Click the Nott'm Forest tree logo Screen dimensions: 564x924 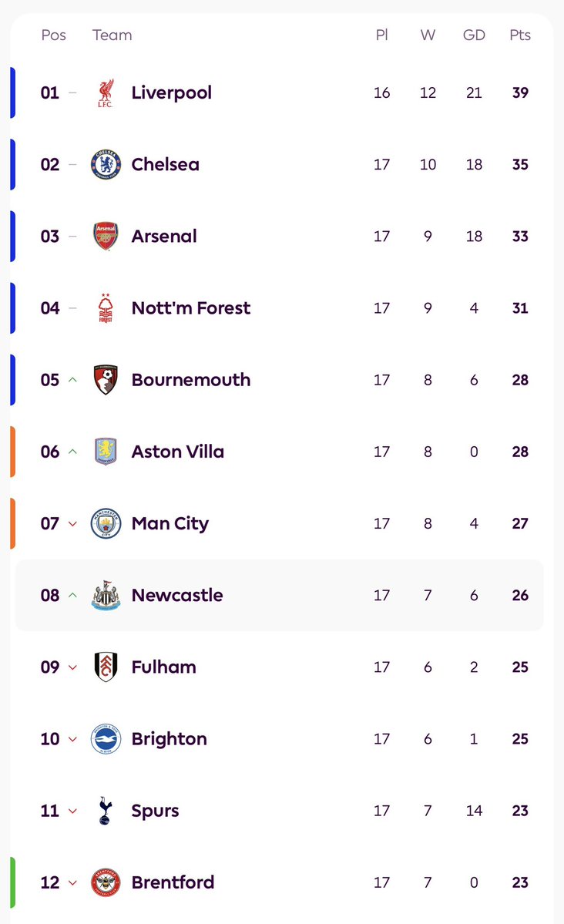pos(106,308)
